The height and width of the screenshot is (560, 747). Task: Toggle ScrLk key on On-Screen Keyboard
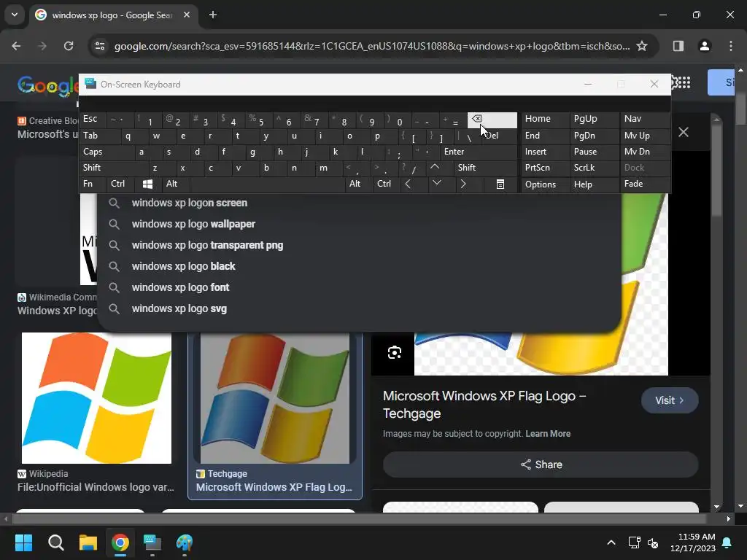(x=594, y=168)
